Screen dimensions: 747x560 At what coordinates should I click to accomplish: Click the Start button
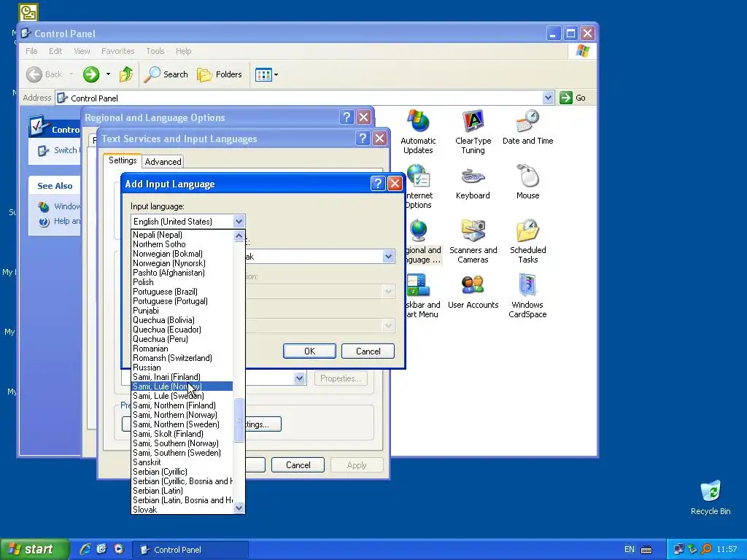pyautogui.click(x=34, y=549)
